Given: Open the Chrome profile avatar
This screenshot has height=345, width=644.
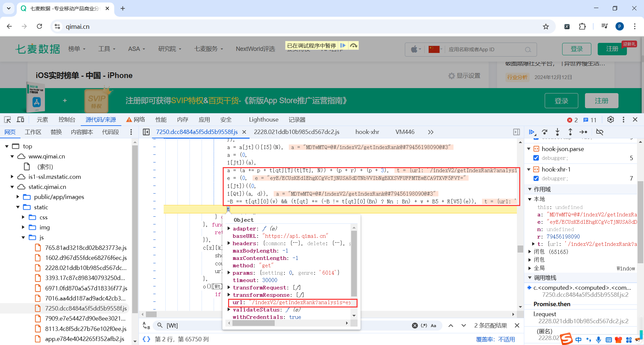Looking at the screenshot, I should pos(620,26).
